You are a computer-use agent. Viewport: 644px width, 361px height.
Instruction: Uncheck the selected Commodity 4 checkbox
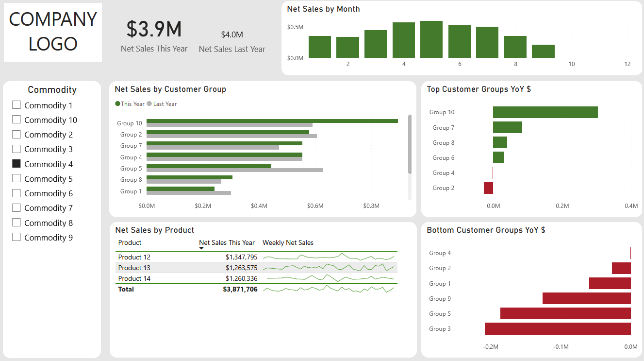[x=17, y=164]
